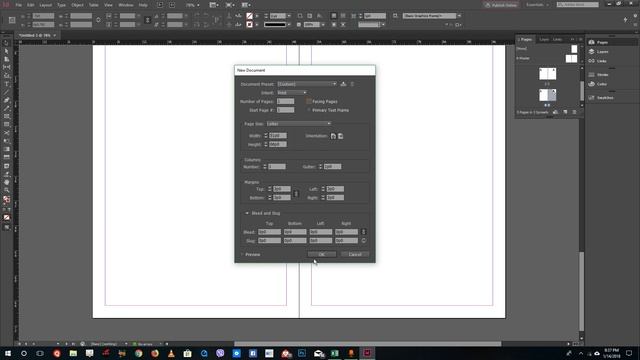Click the Cancel button in New Document
The image size is (640, 360).
(x=355, y=254)
